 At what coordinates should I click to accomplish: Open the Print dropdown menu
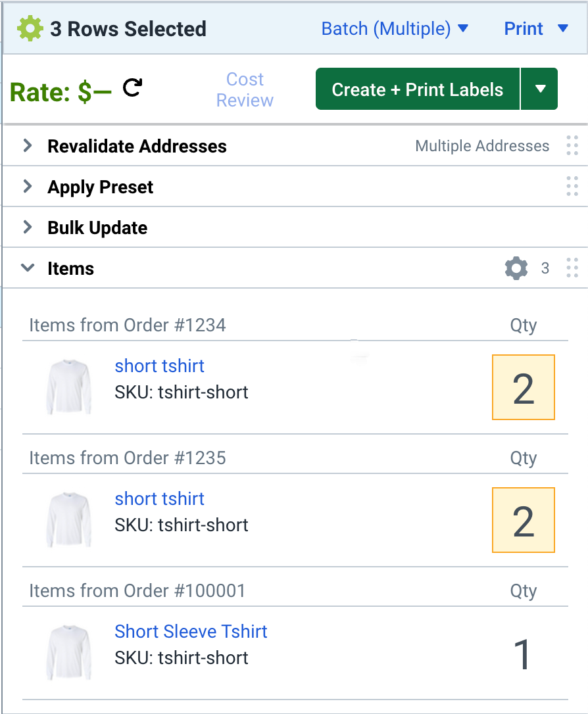coord(537,28)
